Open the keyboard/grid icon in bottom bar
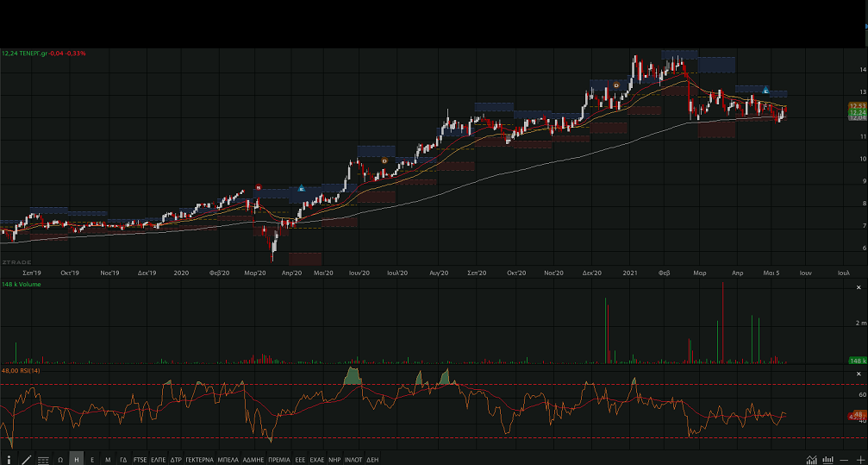This screenshot has height=465, width=868. coord(43,460)
